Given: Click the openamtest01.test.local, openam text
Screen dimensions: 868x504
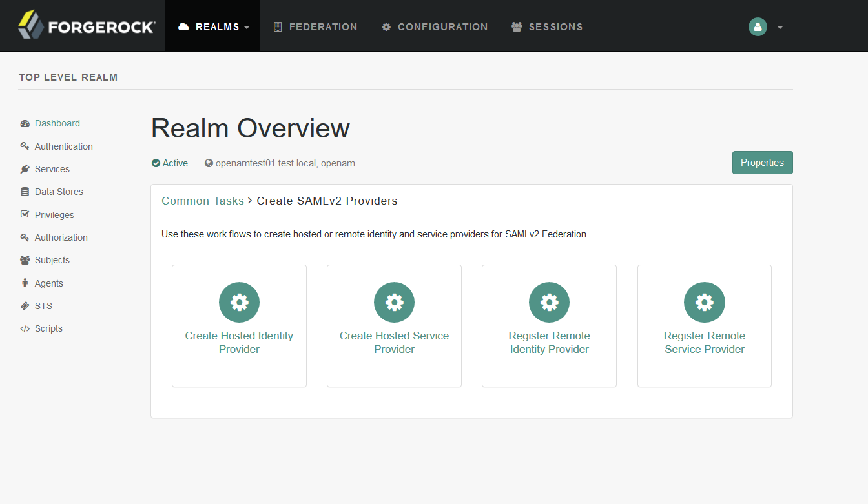Looking at the screenshot, I should click(x=285, y=163).
